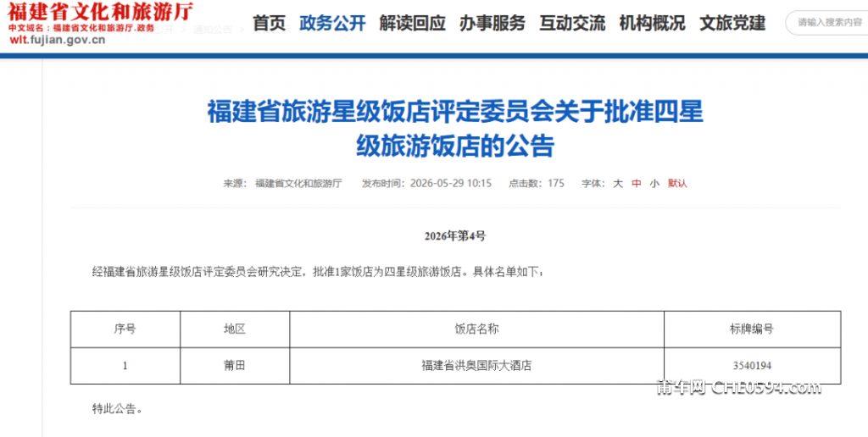Click the wlt.fujian.gov.cn domain text
The image size is (868, 437).
57,39
